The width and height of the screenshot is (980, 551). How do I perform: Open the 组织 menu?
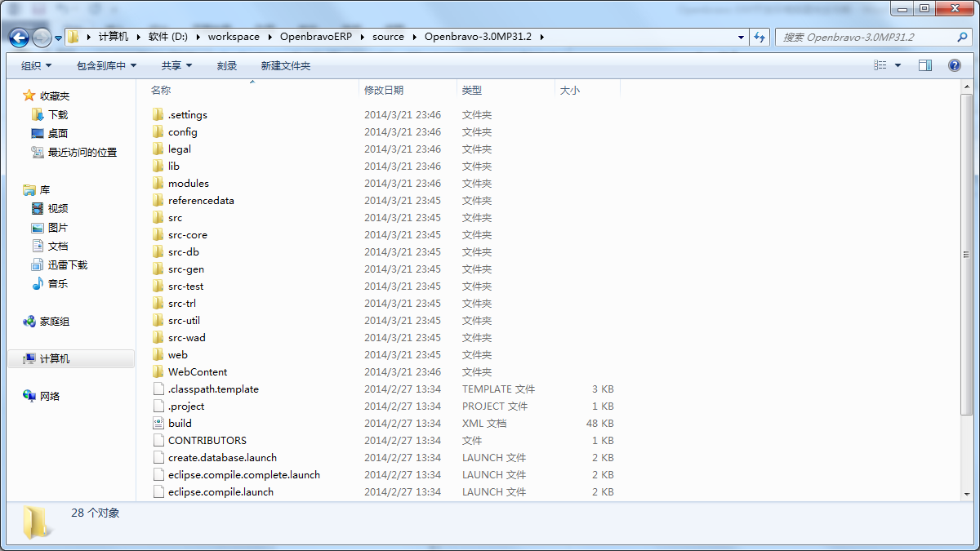pyautogui.click(x=36, y=65)
